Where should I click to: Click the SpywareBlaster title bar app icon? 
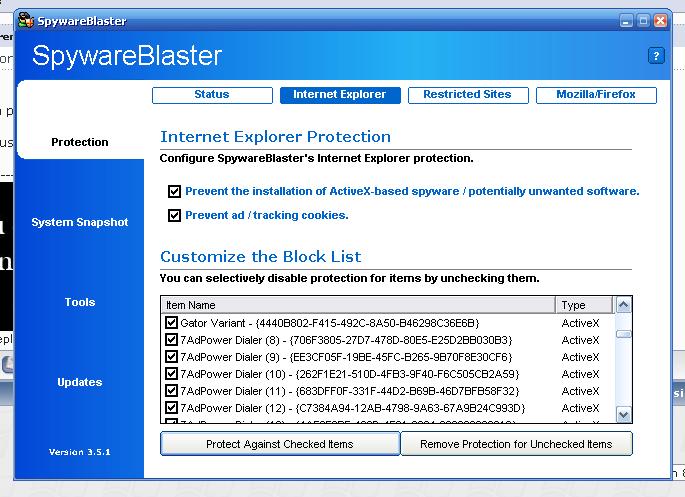point(26,20)
